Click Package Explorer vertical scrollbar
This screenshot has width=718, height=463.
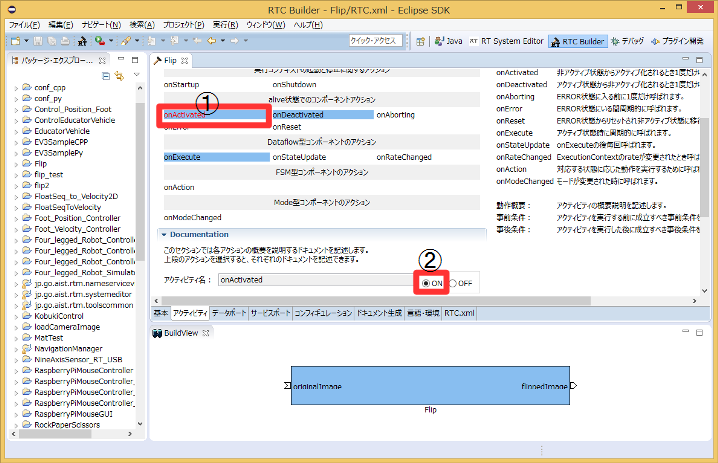[x=140, y=182]
